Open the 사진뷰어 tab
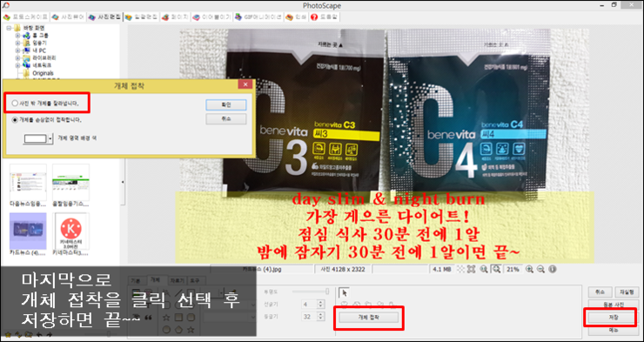This screenshot has height=342, width=644. pos(69,17)
